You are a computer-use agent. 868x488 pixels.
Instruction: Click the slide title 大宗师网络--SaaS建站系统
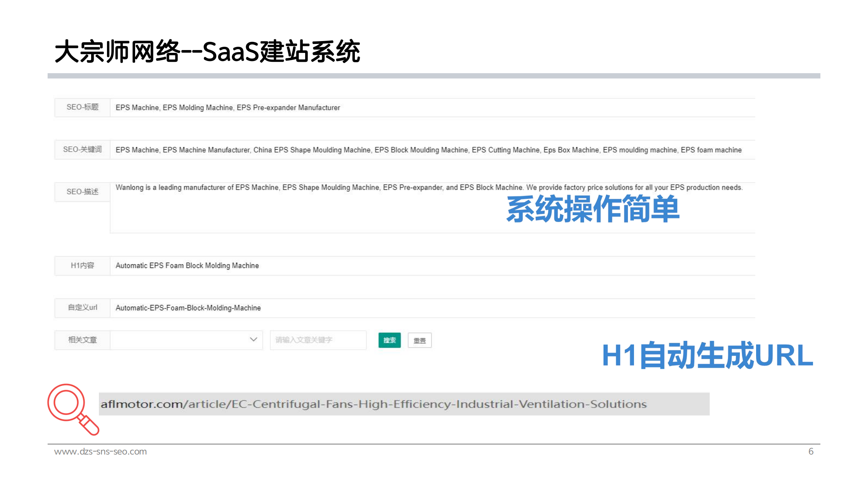[x=208, y=52]
